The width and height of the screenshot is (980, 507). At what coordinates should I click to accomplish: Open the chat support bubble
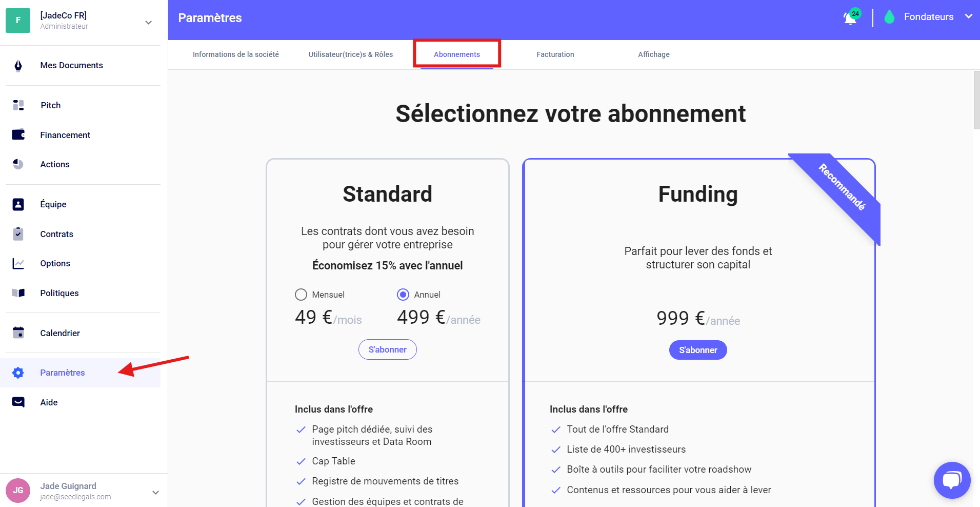(952, 480)
